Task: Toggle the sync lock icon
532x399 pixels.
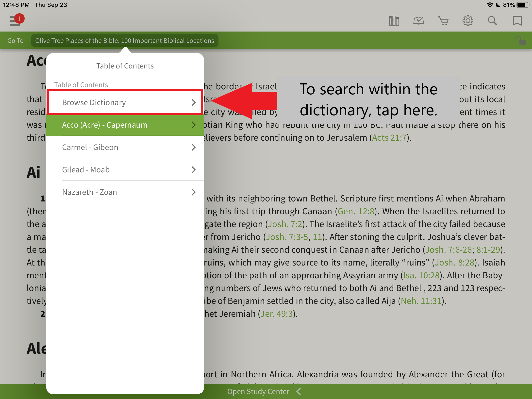Action: [521, 40]
